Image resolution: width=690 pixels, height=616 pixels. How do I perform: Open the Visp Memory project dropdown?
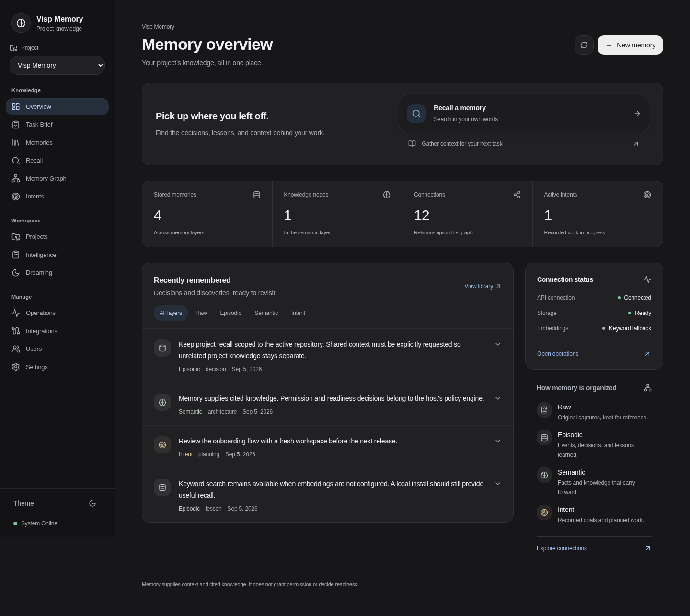coord(57,65)
